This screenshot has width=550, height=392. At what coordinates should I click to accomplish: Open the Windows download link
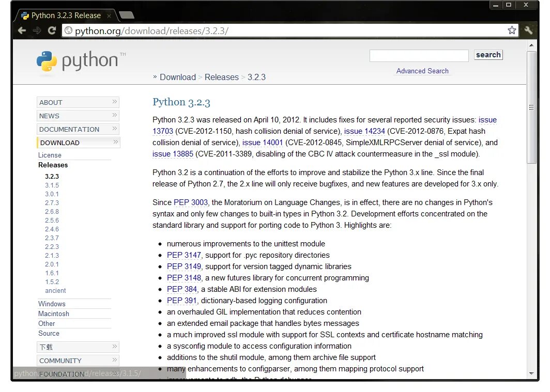[52, 304]
